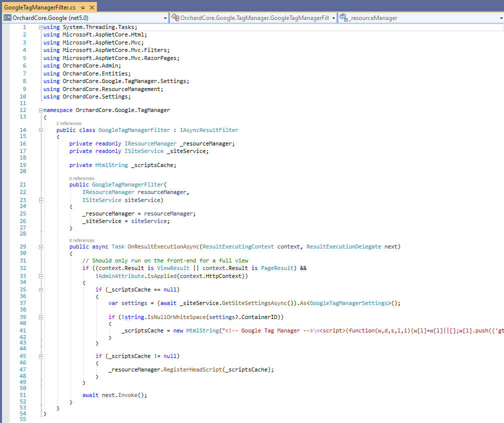Open the '2 references' CodeLens link
Image resolution: width=504 pixels, height=423 pixels.
coord(69,123)
